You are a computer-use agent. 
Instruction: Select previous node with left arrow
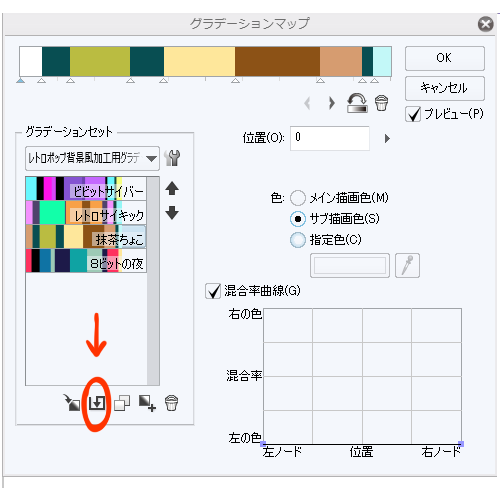pos(307,103)
